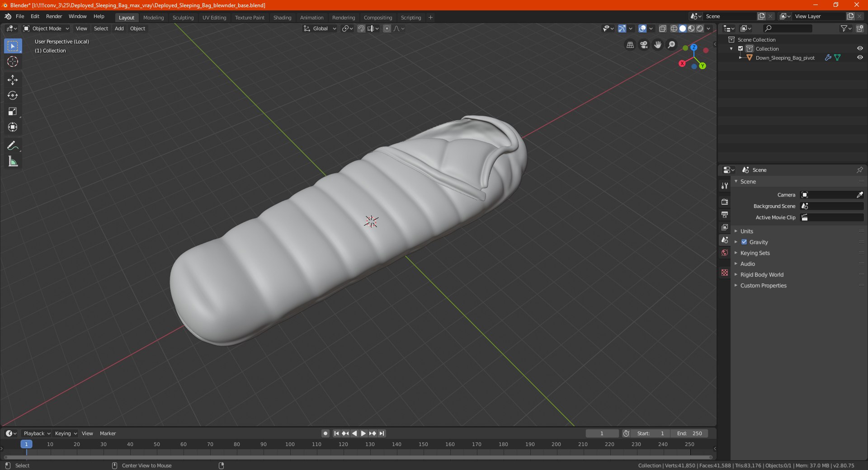Choose the Move tool
Screen dimensions: 868x470
[x=13, y=80]
